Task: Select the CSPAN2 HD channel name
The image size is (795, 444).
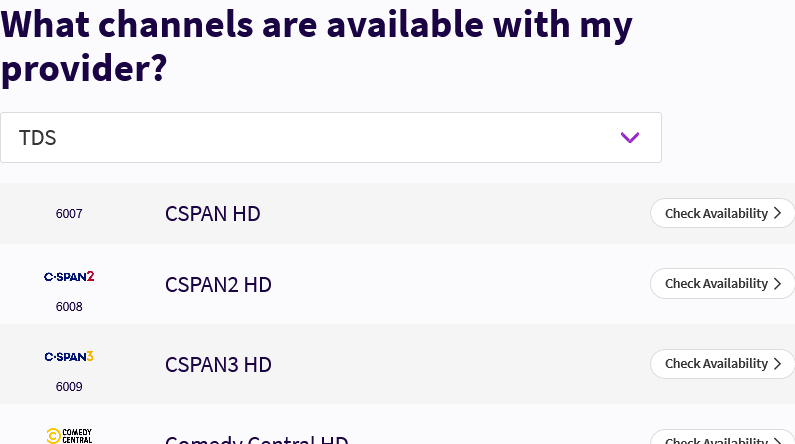Action: tap(218, 285)
